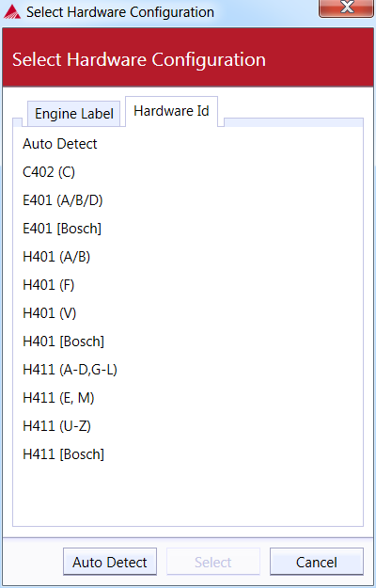
Task: Pick the H411 (U-Z) hardware
Action: click(x=57, y=426)
